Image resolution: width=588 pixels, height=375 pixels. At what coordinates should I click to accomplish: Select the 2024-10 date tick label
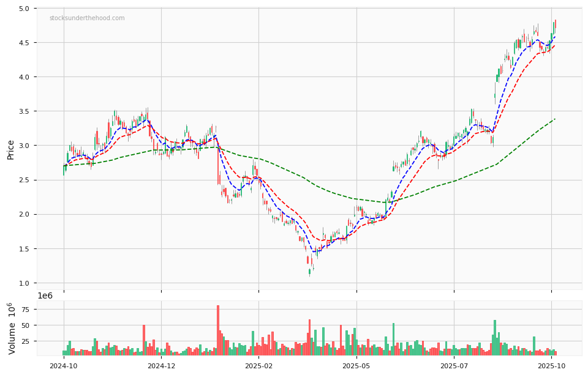pyautogui.click(x=64, y=366)
